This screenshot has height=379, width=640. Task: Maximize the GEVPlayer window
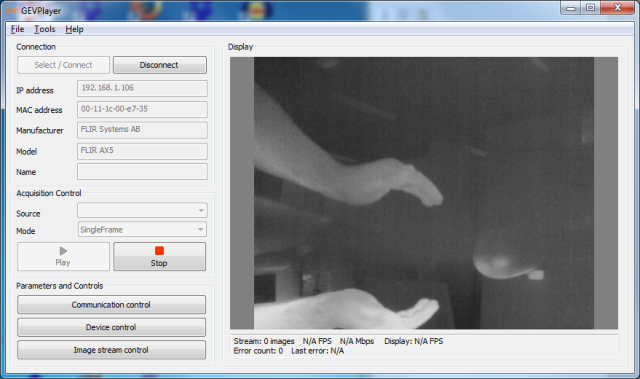pyautogui.click(x=590, y=8)
